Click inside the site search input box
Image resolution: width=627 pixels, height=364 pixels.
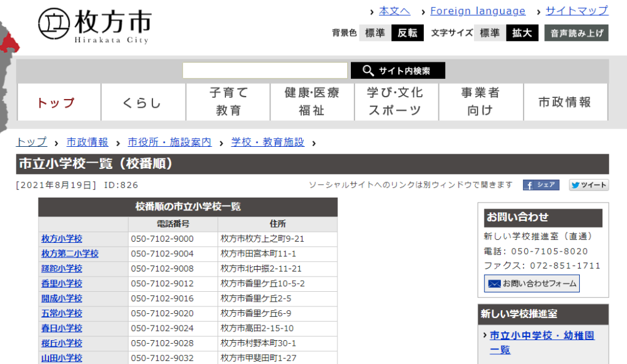[x=265, y=70]
